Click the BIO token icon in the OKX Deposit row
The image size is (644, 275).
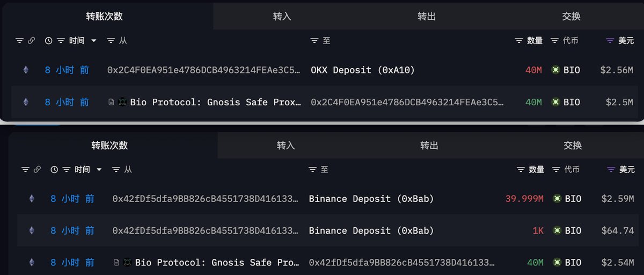pos(555,70)
